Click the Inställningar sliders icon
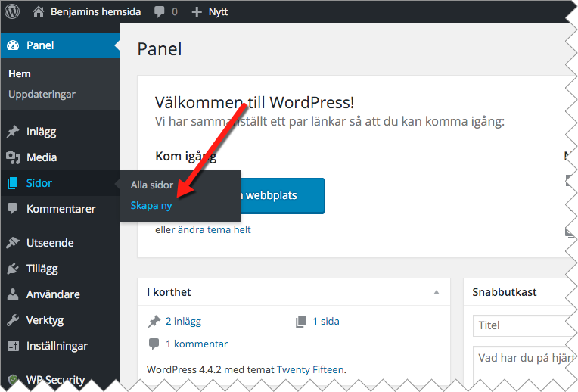The width and height of the screenshot is (578, 392). coord(13,346)
